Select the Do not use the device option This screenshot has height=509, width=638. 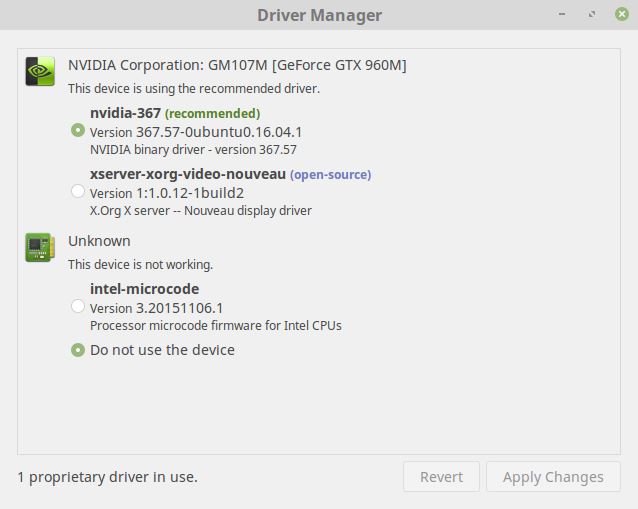click(x=78, y=350)
